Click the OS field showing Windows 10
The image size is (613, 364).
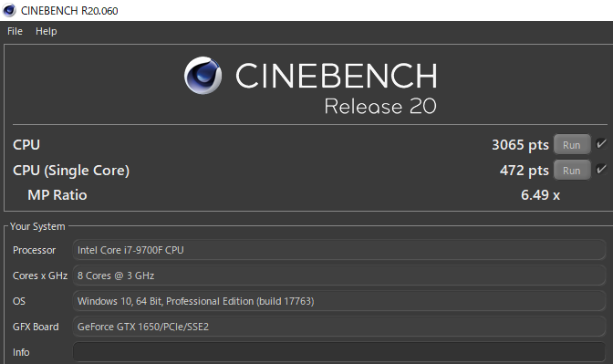pos(339,301)
